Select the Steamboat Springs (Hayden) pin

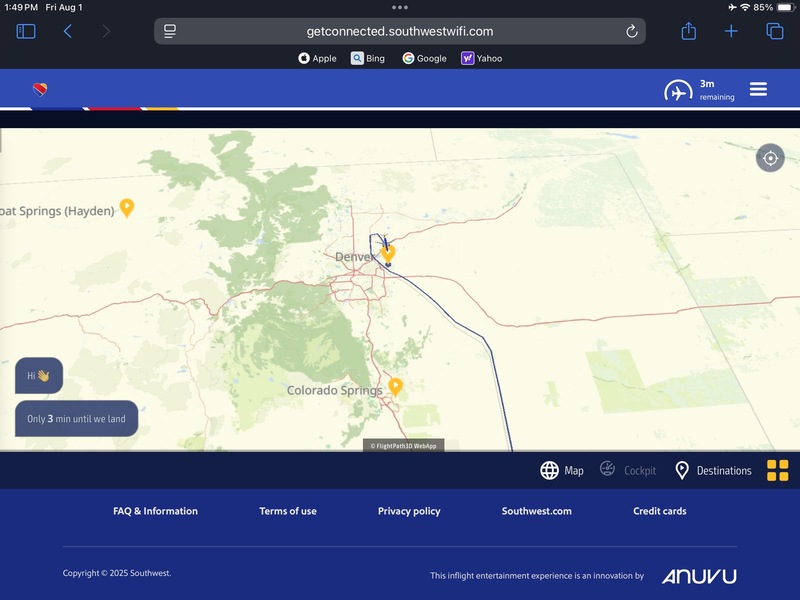tap(127, 208)
